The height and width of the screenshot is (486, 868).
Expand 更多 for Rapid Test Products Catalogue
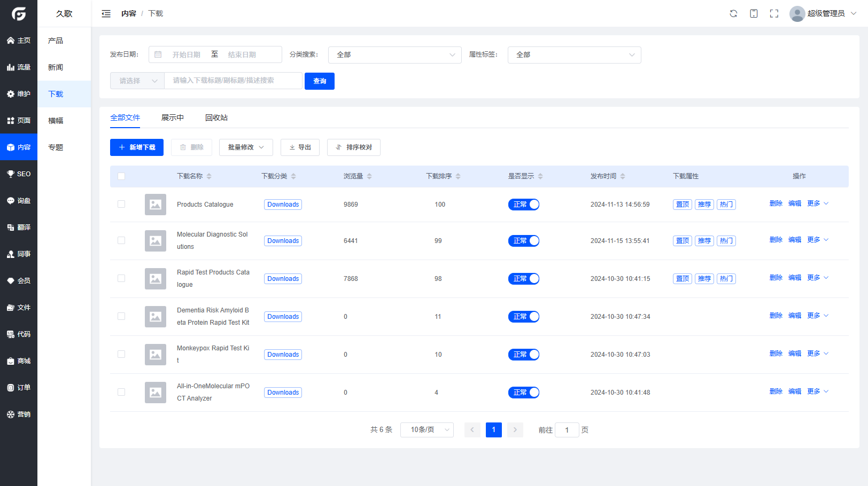[x=818, y=278]
